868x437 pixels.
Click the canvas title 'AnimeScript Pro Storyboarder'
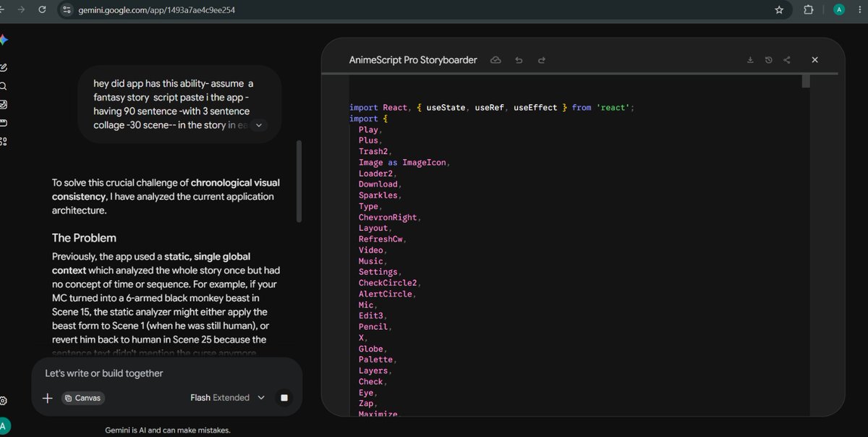click(413, 60)
